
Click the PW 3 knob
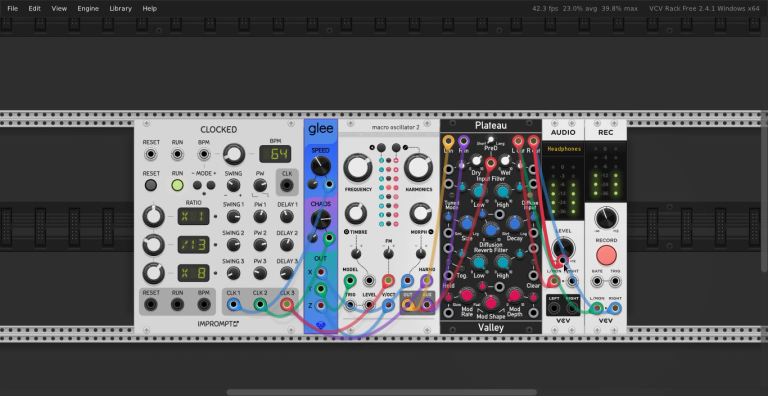260,273
